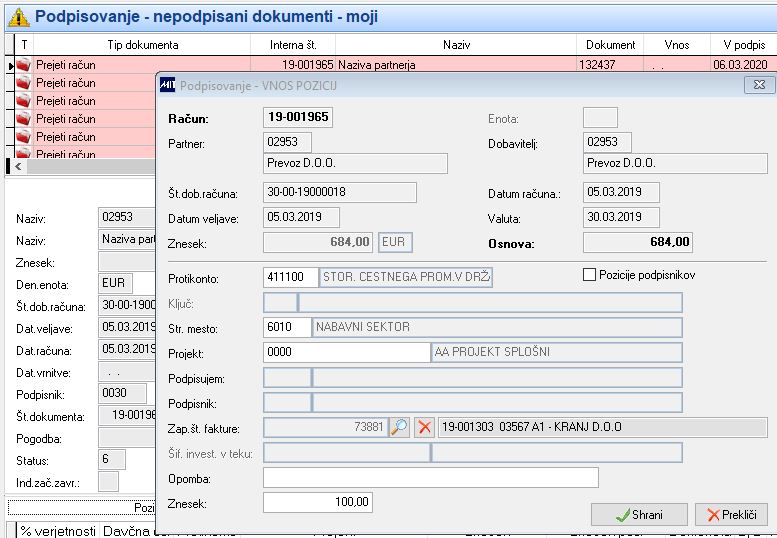Enable the Pozicije podpisnikov checkbox
The width and height of the screenshot is (777, 538).
(589, 274)
